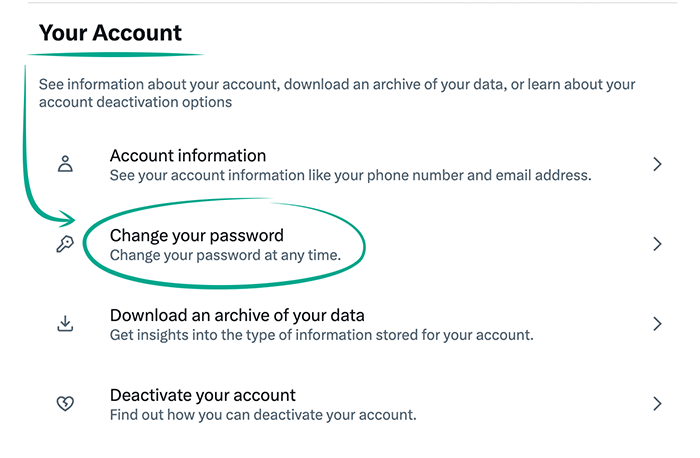
Task: Click the Your Account heading
Action: (x=110, y=34)
